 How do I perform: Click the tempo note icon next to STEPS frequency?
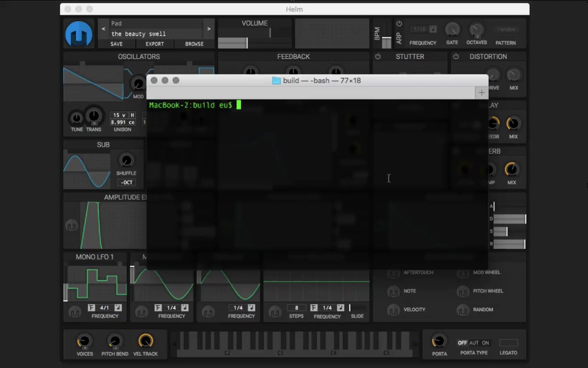[340, 308]
